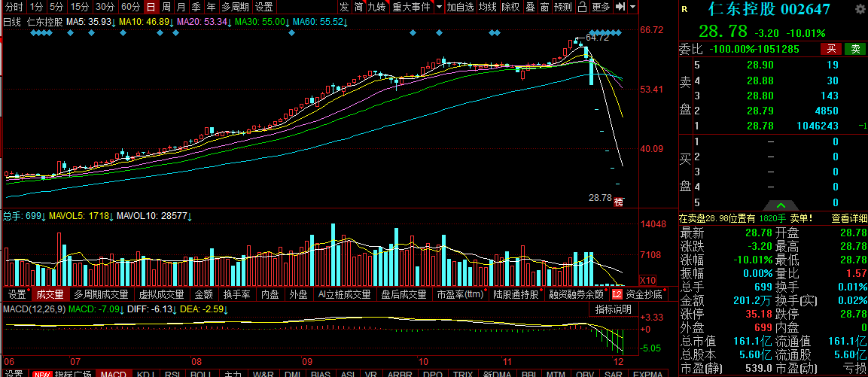The image size is (868, 377).
Task: Switch to the 60分 minute period tab
Action: coord(130,7)
